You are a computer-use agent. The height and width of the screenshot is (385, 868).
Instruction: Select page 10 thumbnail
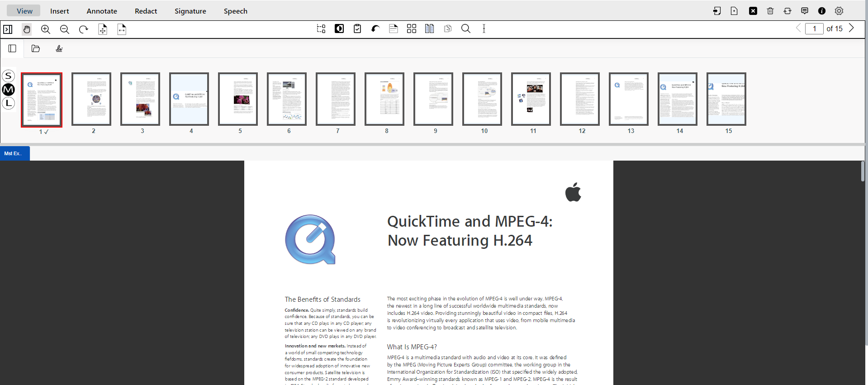coord(482,99)
